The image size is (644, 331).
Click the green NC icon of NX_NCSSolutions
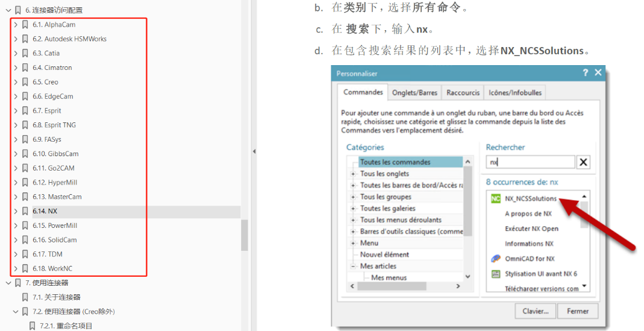(x=496, y=198)
